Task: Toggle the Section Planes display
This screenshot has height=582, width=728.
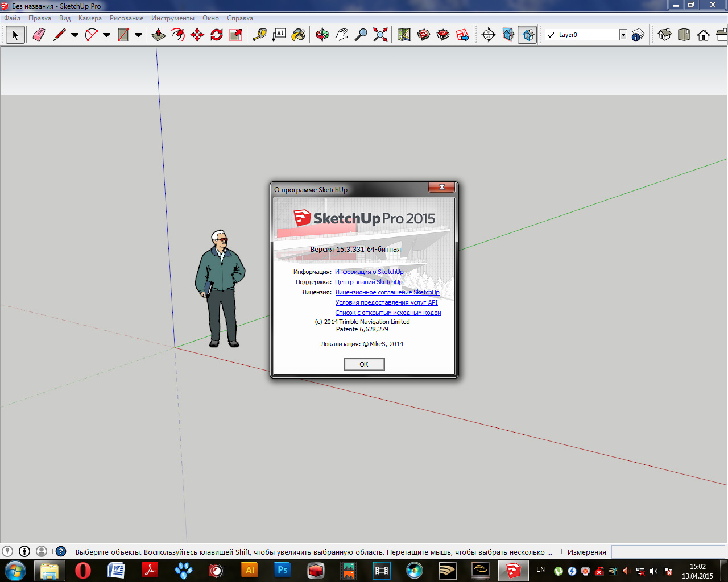Action: click(508, 35)
